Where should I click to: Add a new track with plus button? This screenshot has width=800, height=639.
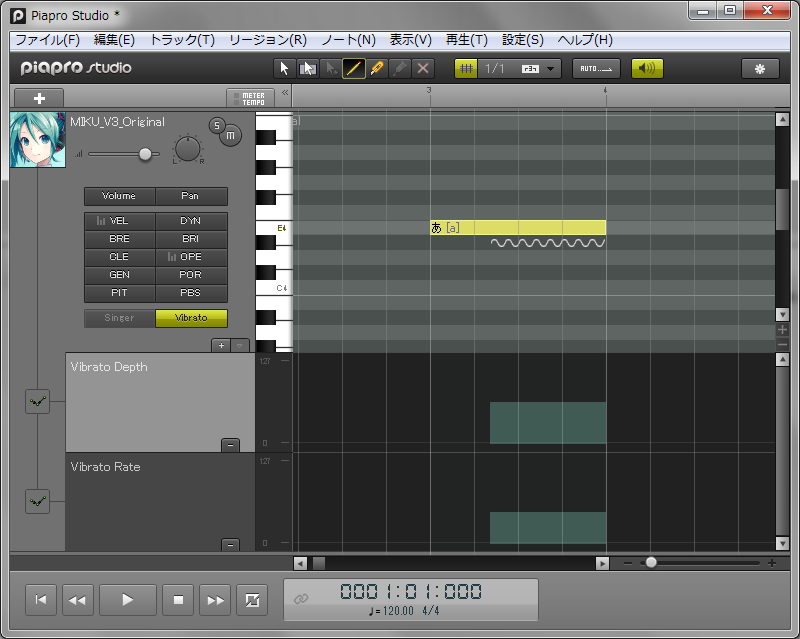coord(39,98)
